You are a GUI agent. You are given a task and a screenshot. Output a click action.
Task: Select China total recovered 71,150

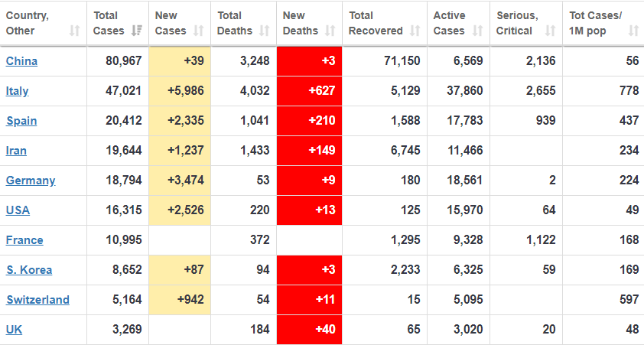(x=402, y=60)
